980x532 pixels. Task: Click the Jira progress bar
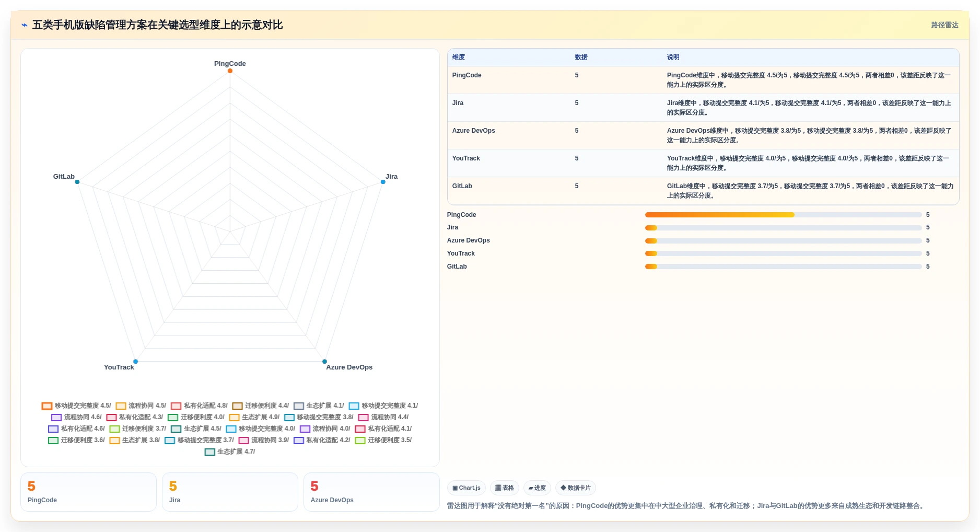[783, 228]
